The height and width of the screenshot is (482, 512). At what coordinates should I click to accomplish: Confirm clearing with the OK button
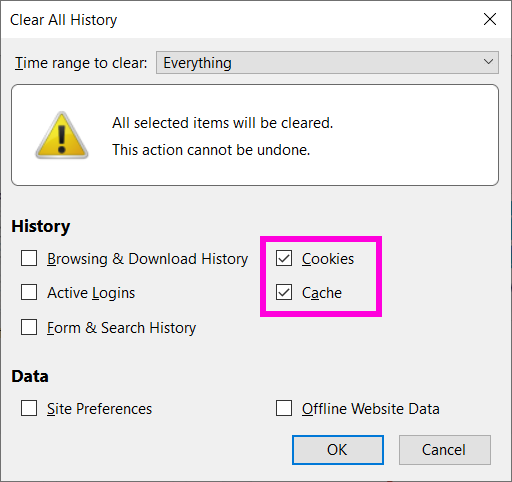[x=338, y=450]
